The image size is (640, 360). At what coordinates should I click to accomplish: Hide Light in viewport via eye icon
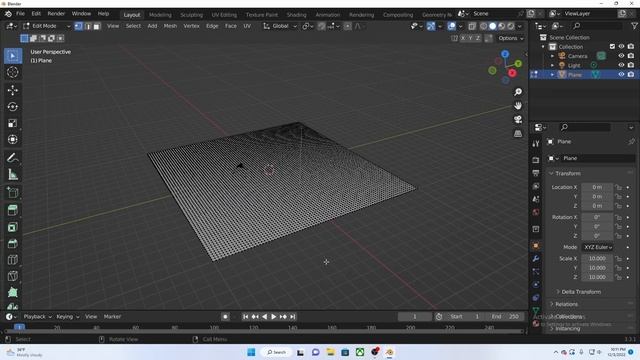621,65
